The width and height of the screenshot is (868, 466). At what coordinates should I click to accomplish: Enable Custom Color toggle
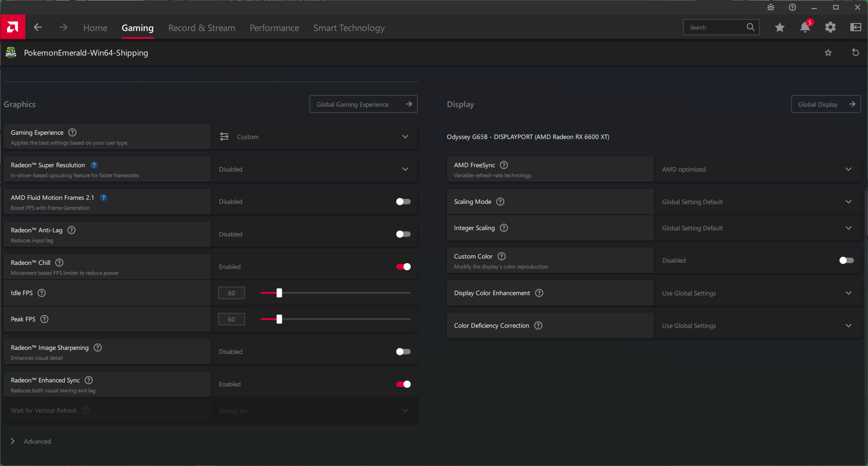coord(846,260)
